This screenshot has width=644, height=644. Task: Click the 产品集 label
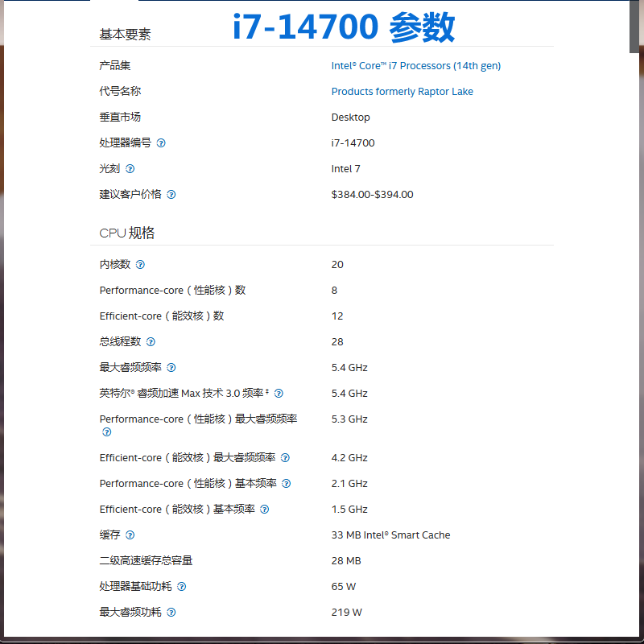click(x=114, y=66)
